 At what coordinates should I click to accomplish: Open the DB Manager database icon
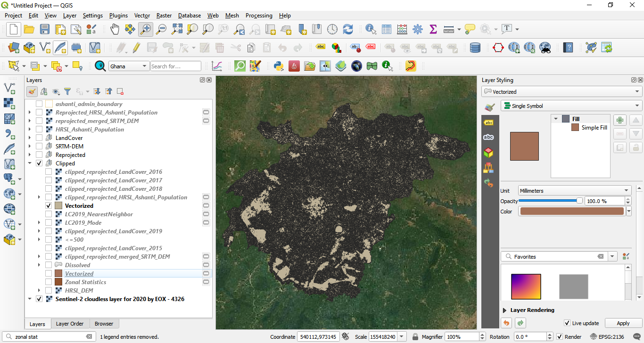tap(475, 48)
